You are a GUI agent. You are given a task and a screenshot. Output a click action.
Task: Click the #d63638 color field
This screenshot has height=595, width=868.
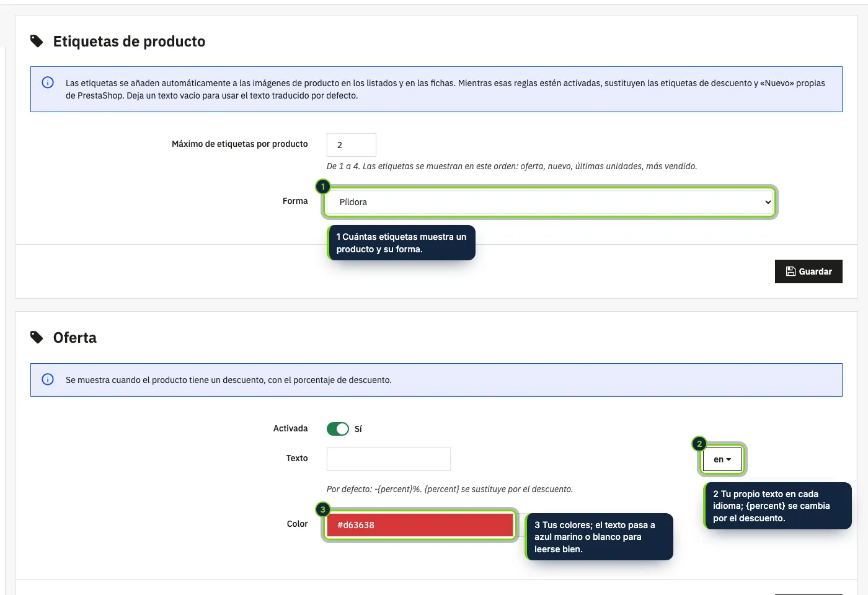click(x=420, y=525)
